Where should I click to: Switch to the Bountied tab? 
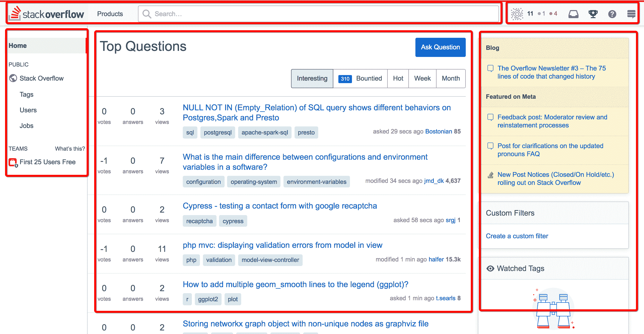coord(360,79)
